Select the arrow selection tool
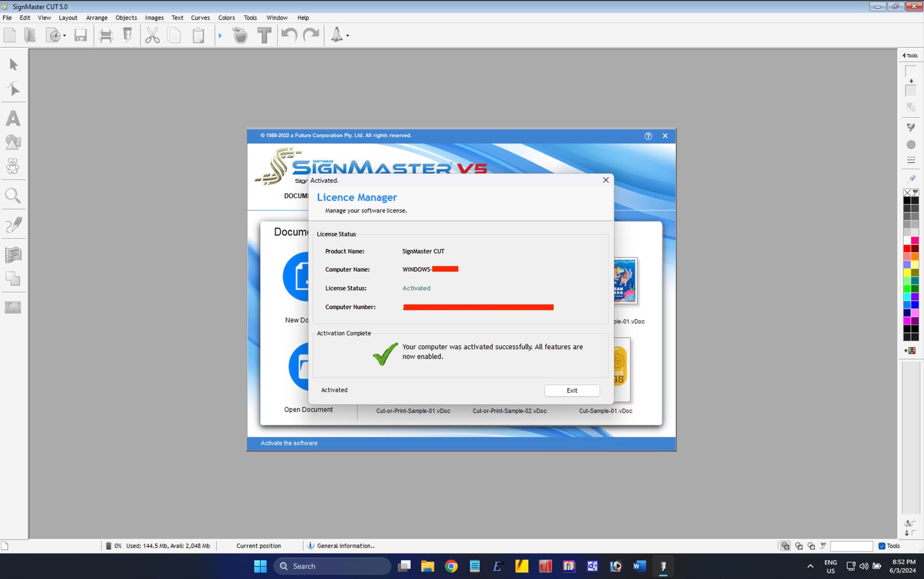Viewport: 924px width, 579px height. point(13,64)
